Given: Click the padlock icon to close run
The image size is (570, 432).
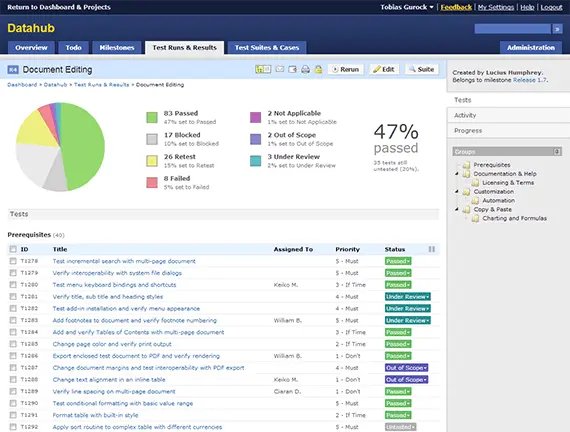Looking at the screenshot, I should pos(318,69).
